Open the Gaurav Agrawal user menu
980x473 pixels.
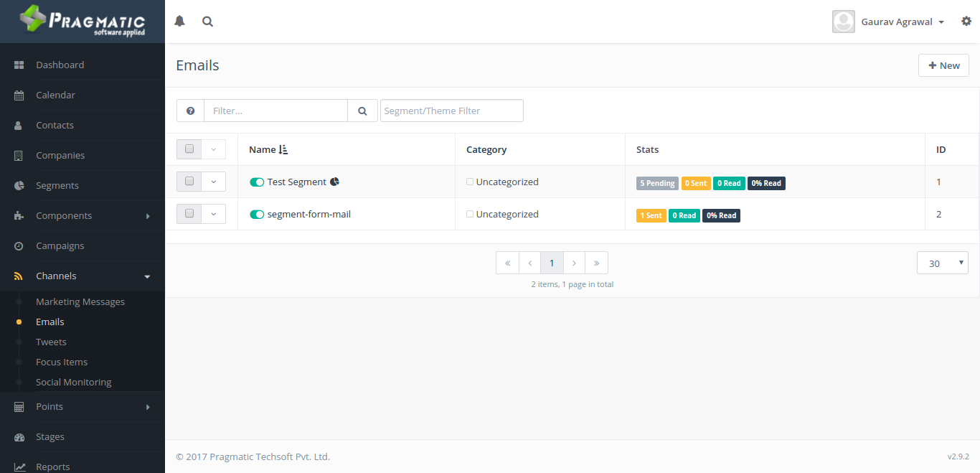[x=903, y=22]
